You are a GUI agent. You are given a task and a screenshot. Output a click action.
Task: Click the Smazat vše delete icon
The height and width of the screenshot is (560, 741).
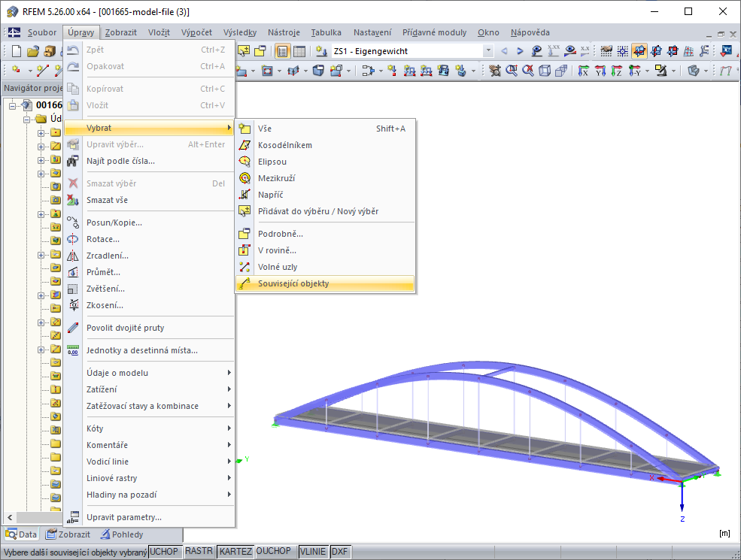73,200
